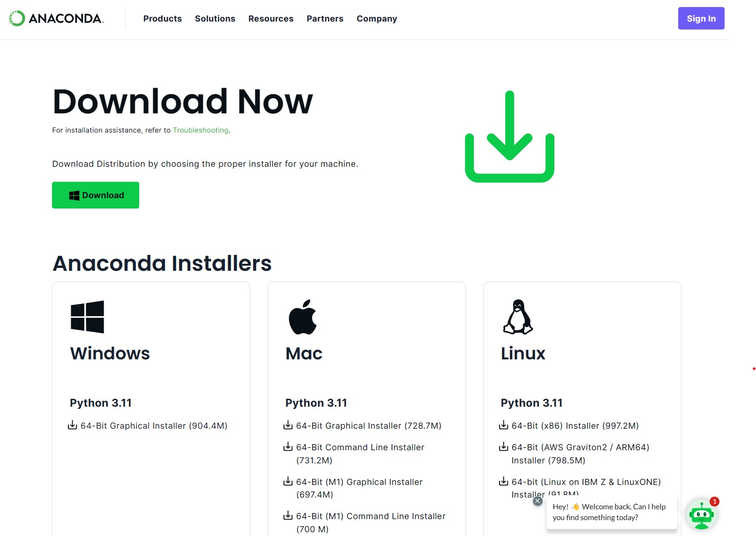
Task: Click the Linux penguin icon
Action: 518,317
